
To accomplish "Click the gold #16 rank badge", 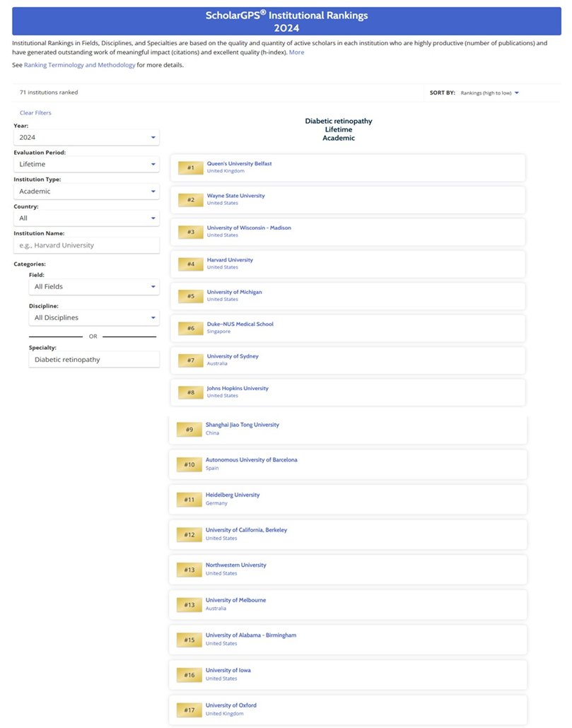I will 189,675.
